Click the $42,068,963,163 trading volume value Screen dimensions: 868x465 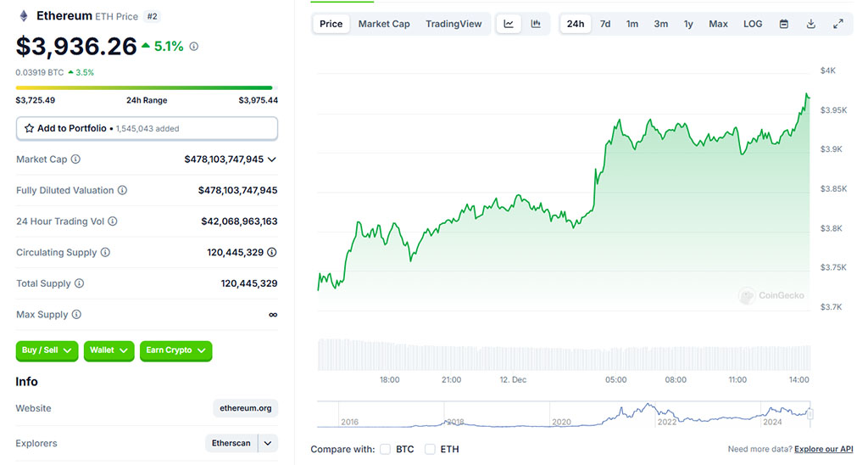coord(239,221)
